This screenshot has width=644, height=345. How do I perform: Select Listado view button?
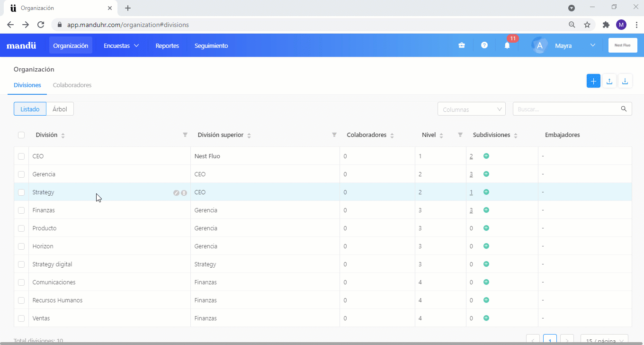tap(30, 109)
